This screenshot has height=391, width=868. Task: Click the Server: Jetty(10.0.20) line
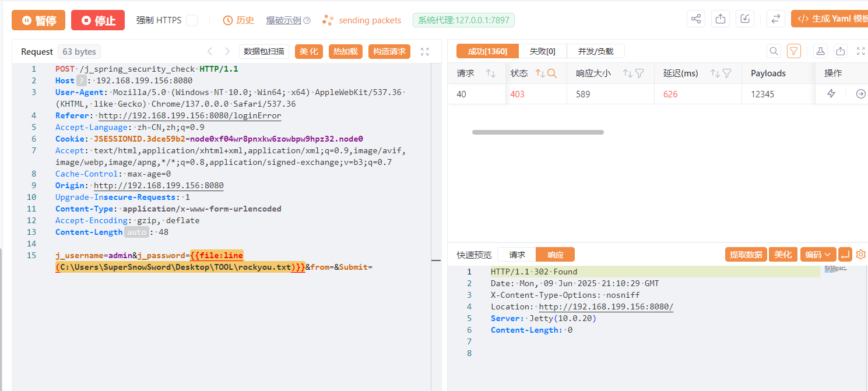point(544,318)
